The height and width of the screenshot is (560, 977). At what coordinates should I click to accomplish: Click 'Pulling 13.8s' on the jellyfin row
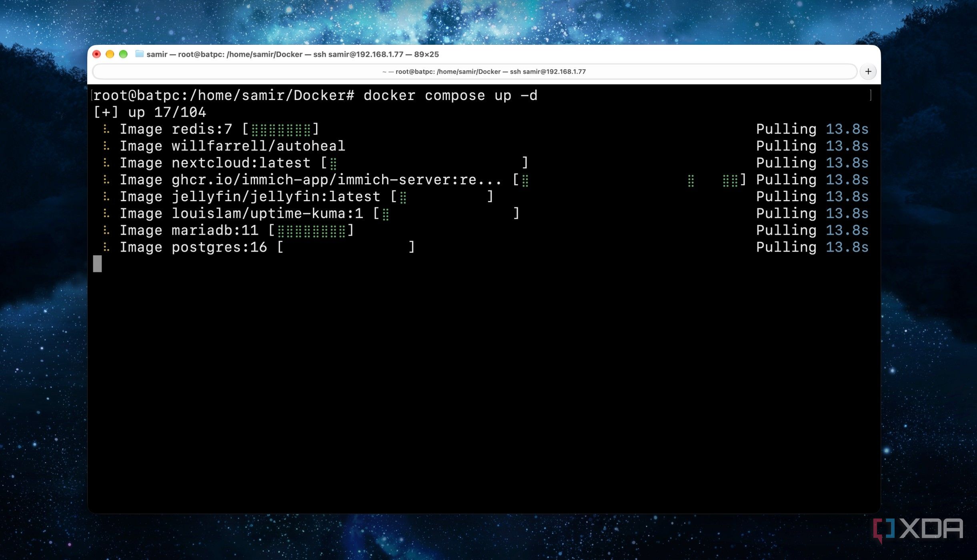click(812, 196)
